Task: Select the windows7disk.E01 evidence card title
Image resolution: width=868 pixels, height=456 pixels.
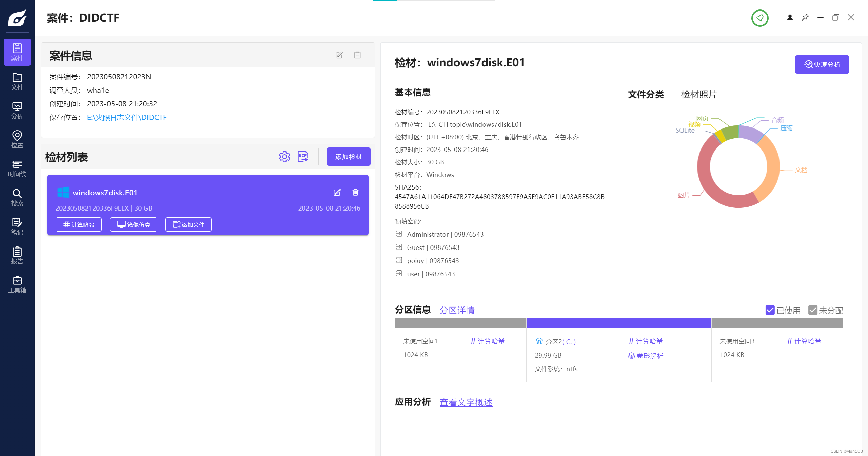Action: point(105,193)
